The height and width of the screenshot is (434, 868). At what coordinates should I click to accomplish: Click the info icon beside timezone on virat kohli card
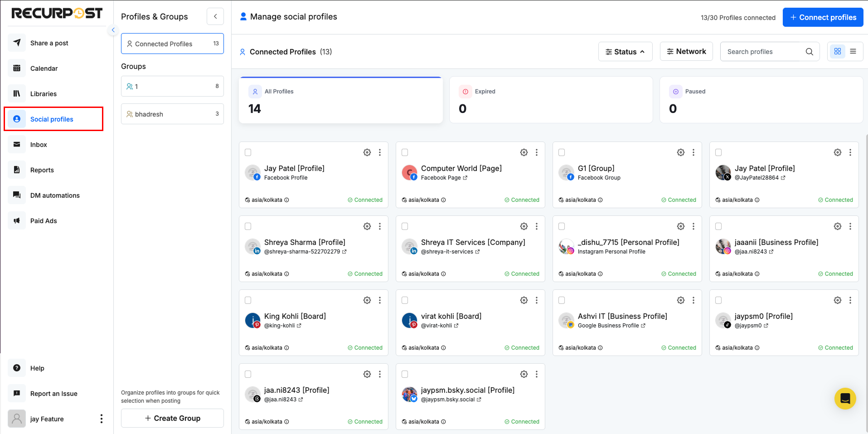443,348
